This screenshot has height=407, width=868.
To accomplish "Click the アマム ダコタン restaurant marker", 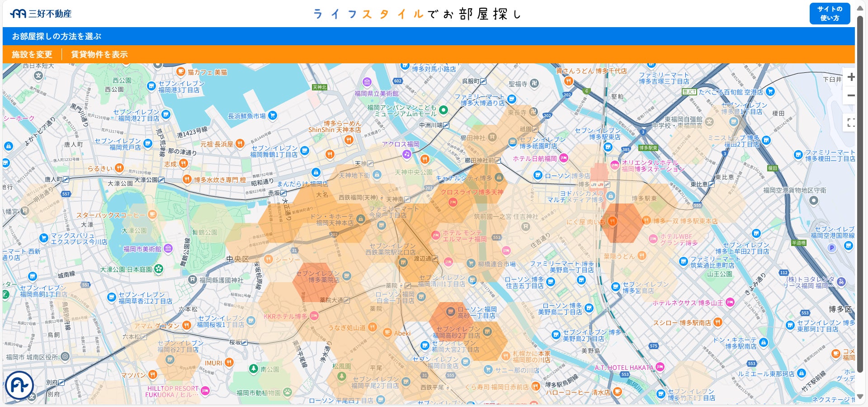I will [x=186, y=325].
